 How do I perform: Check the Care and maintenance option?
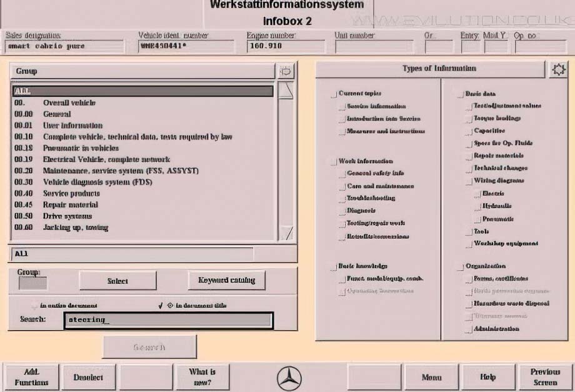pos(342,187)
